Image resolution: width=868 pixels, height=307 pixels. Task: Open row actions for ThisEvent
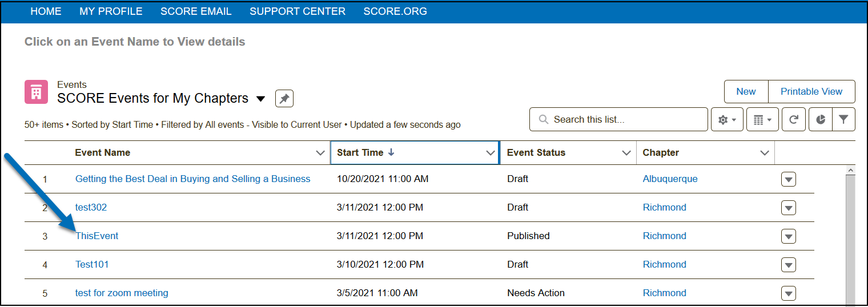[x=788, y=236]
